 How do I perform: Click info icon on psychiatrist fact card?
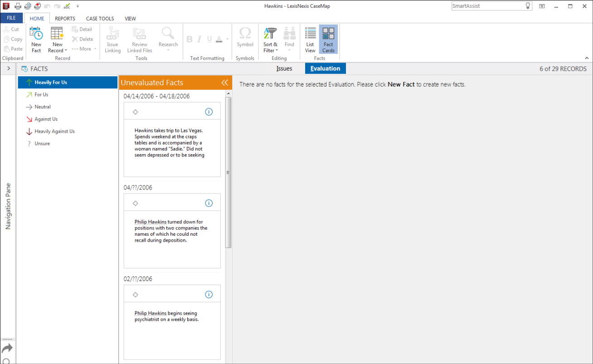coord(209,295)
